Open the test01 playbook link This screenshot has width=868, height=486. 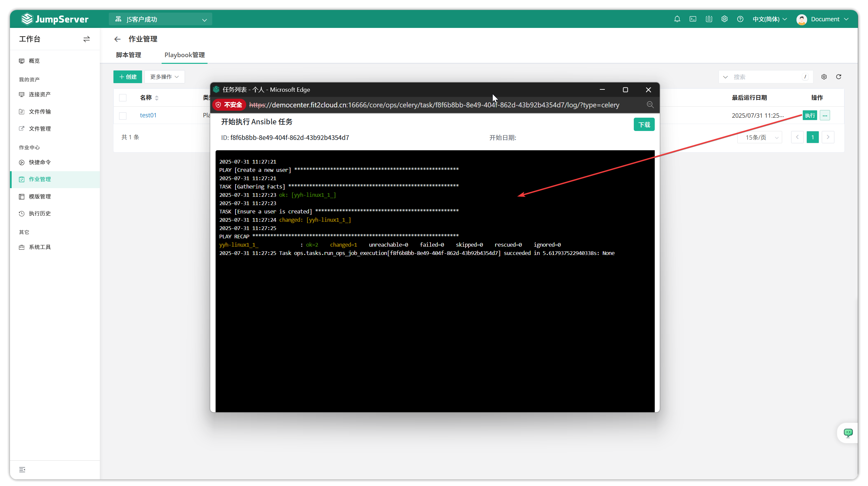point(148,115)
